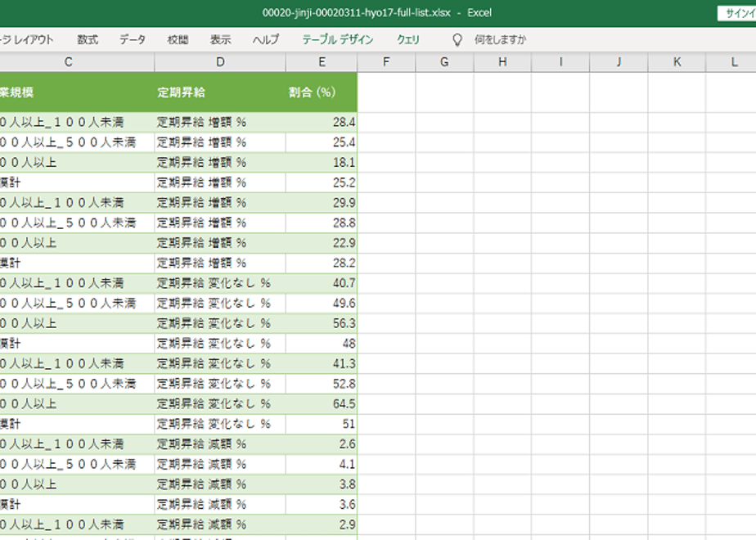Viewport: 756px width, 540px height.
Task: Click the 何をしますか search field
Action: pyautogui.click(x=500, y=39)
